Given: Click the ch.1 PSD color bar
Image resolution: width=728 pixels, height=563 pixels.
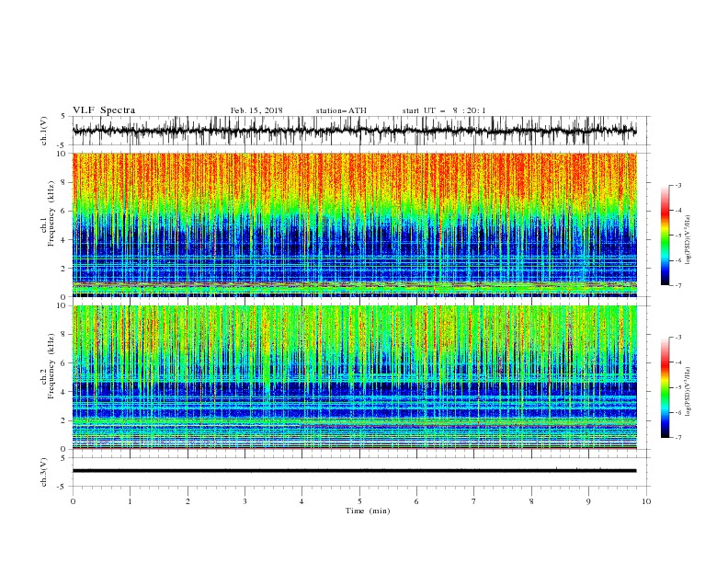Looking at the screenshot, I should [x=665, y=236].
